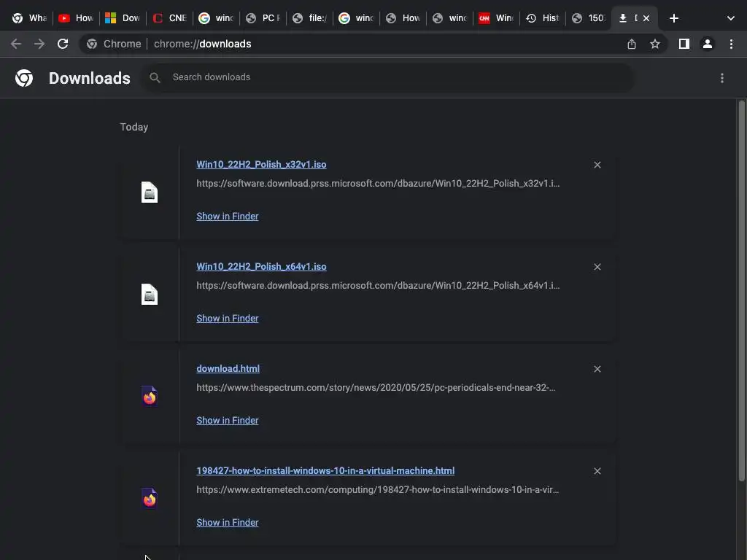Switch to the History tab
Viewport: 747px width, 560px height.
coord(543,18)
